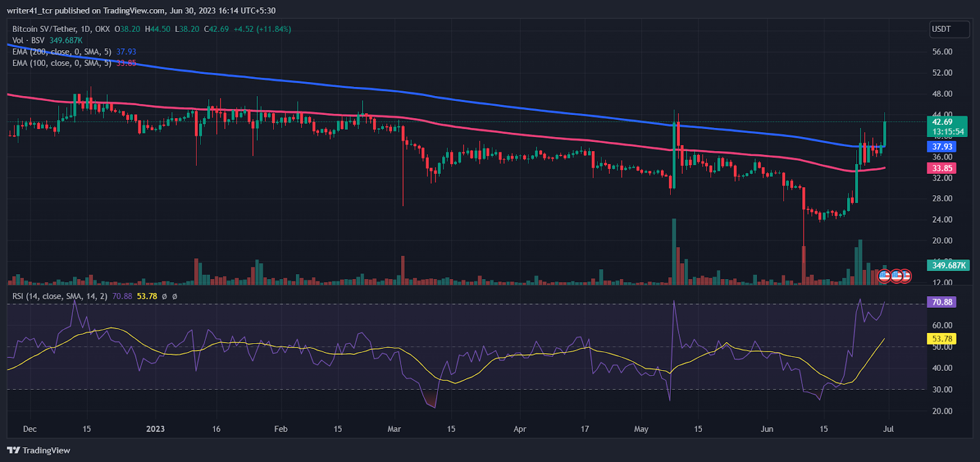Click the L38.20 low value in legend
Screen dimensions: 980x462
(187, 29)
